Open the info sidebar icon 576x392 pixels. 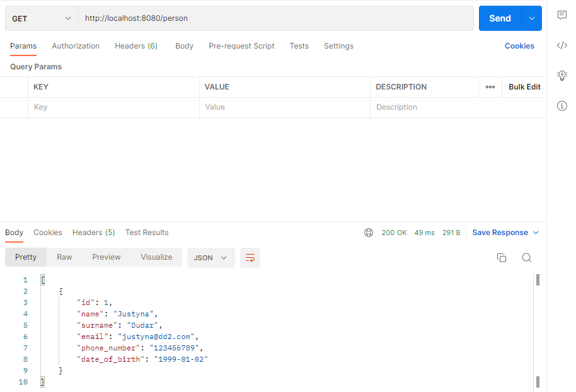pos(562,105)
